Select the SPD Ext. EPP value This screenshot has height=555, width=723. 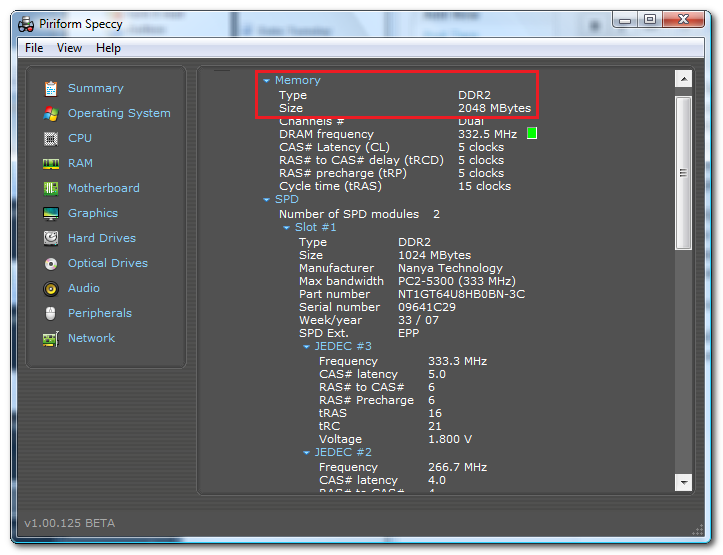[409, 333]
